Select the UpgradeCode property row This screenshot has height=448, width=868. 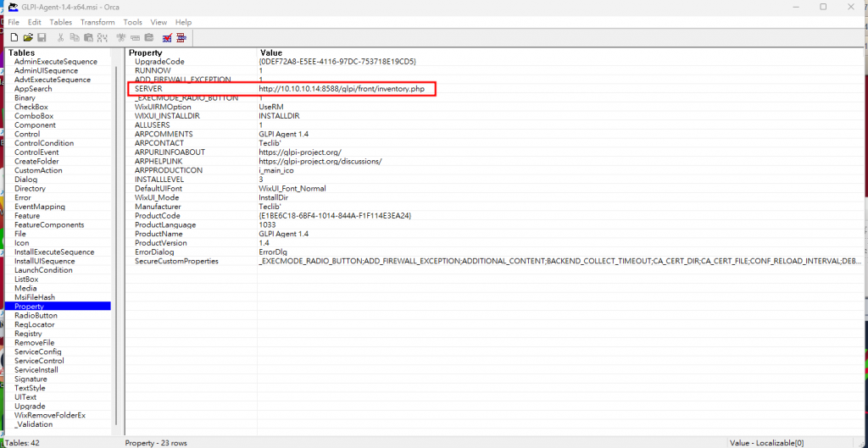tap(159, 61)
